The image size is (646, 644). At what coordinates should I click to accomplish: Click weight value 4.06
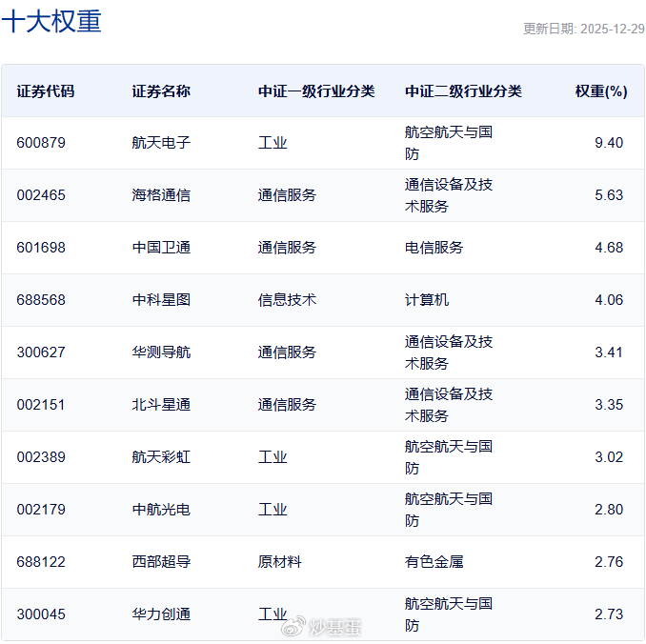pos(609,300)
